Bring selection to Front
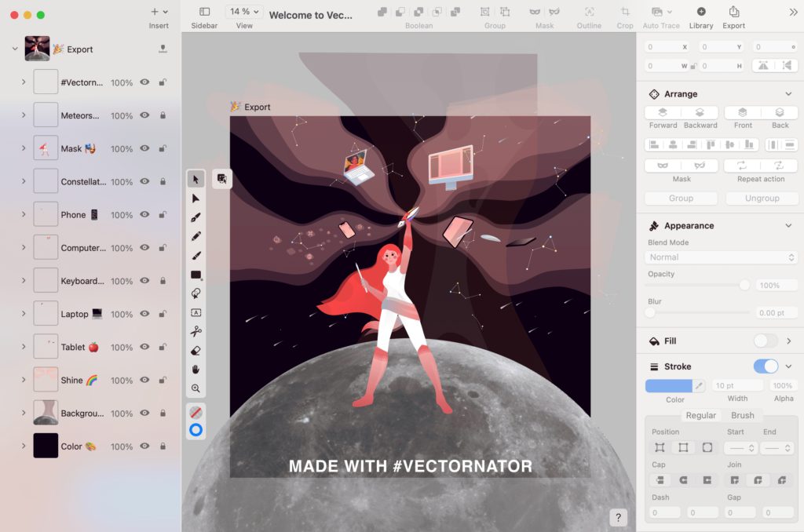804x532 pixels. 743,112
